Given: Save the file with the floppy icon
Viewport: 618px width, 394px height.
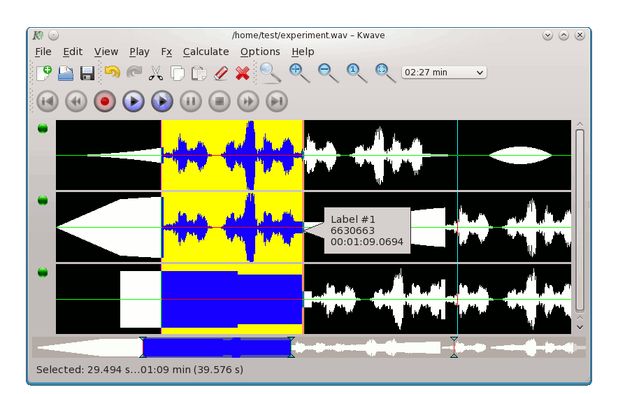Looking at the screenshot, I should (87, 73).
